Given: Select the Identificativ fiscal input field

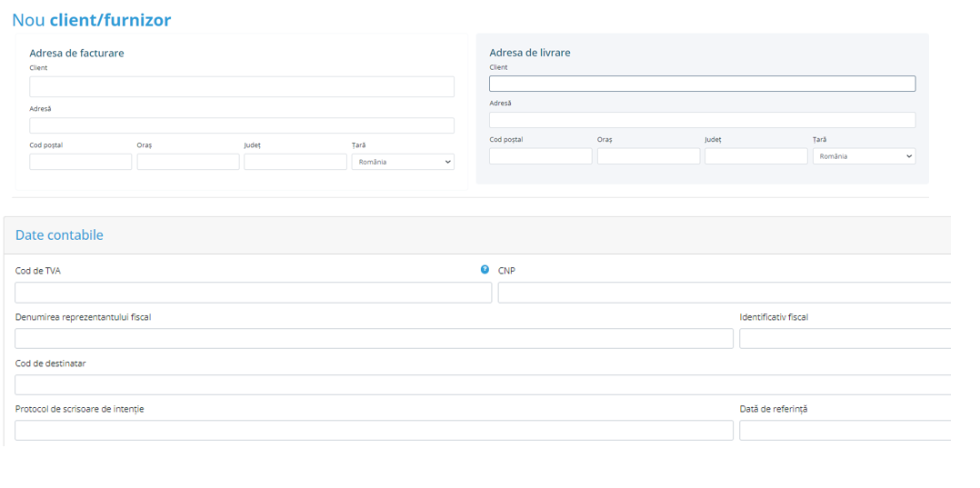Looking at the screenshot, I should point(845,339).
